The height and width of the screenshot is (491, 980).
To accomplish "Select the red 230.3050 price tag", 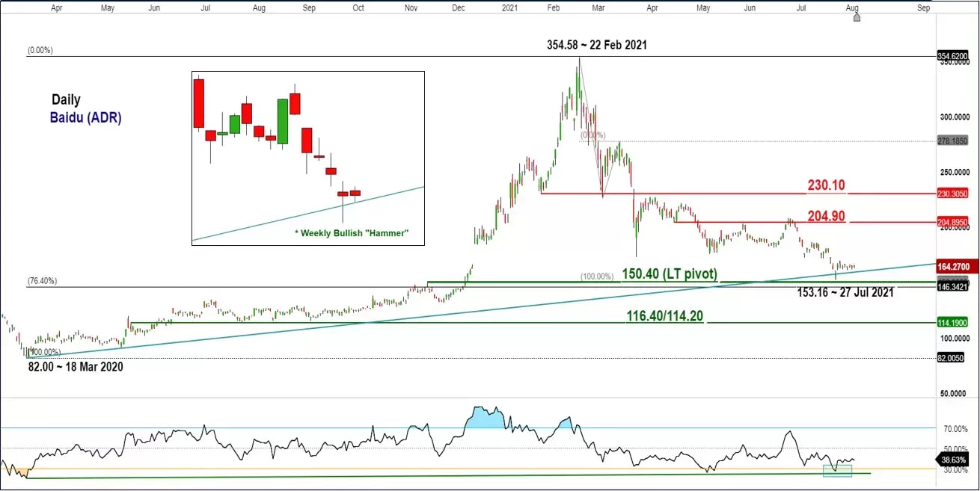I will pyautogui.click(x=953, y=193).
